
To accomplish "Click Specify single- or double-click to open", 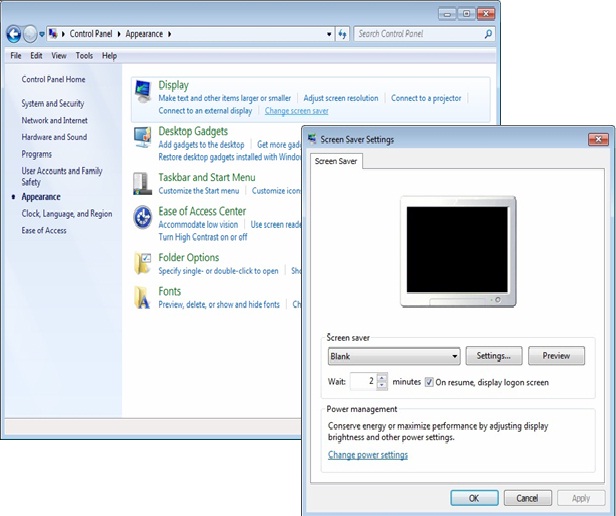I will pos(218,271).
